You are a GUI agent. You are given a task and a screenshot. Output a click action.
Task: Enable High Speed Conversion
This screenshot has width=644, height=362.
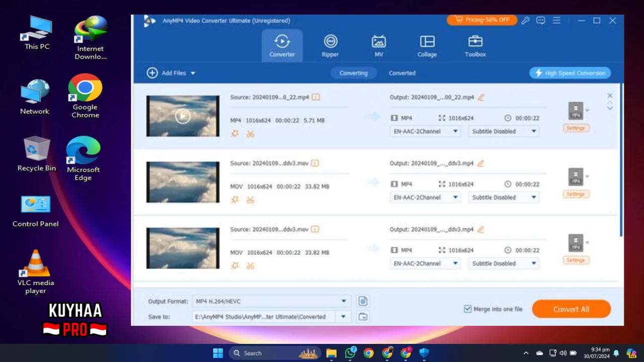tap(570, 73)
